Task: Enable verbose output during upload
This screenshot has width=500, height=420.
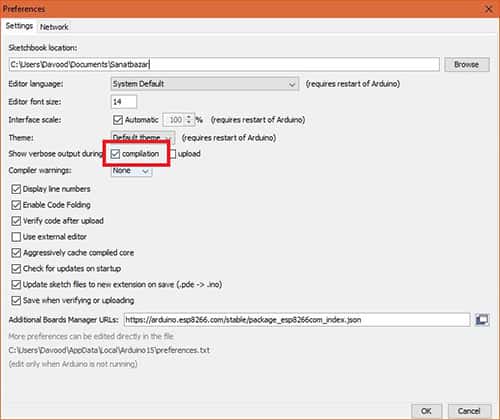Action: 173,154
